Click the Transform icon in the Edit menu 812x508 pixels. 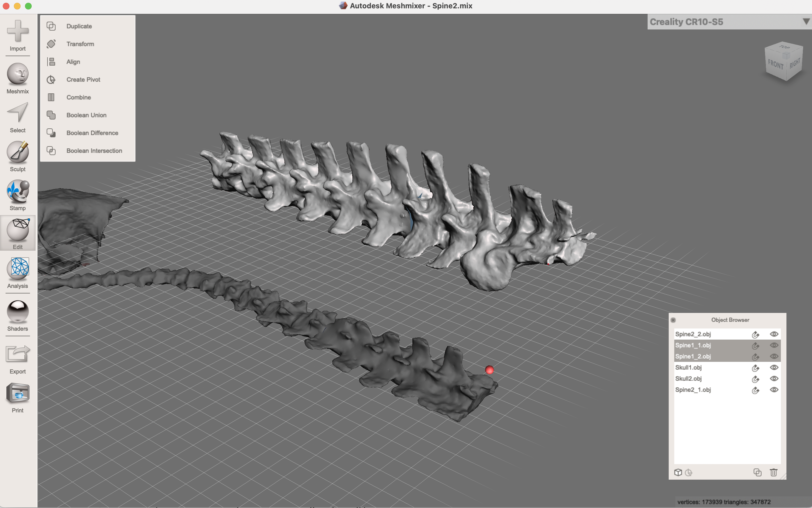pyautogui.click(x=51, y=44)
